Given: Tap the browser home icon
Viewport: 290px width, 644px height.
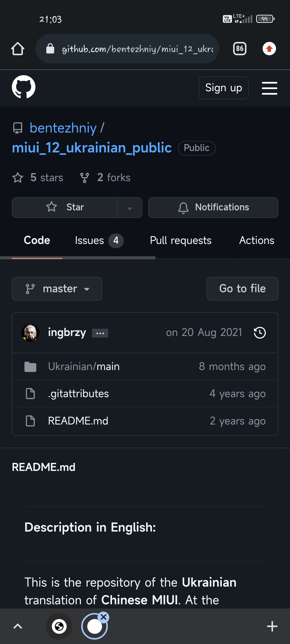Looking at the screenshot, I should 18,49.
